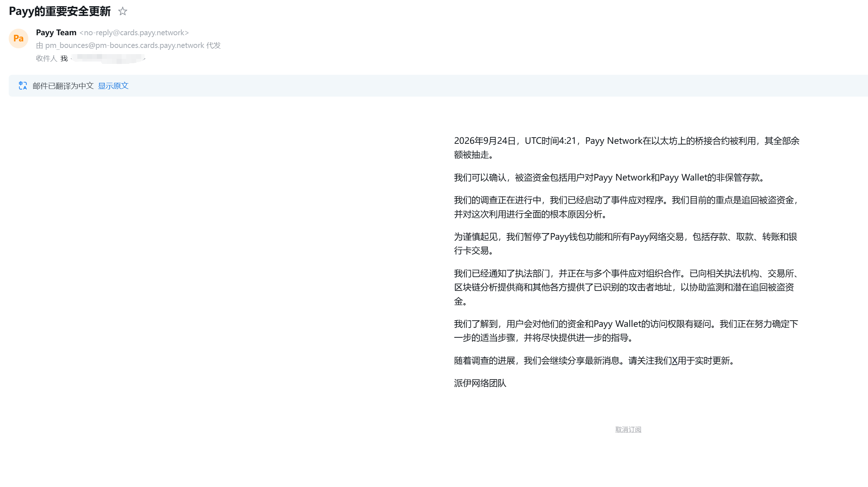Screen dimensions: 868x487
Task: Click the pm_bounces on-behalf-of address
Action: click(125, 45)
